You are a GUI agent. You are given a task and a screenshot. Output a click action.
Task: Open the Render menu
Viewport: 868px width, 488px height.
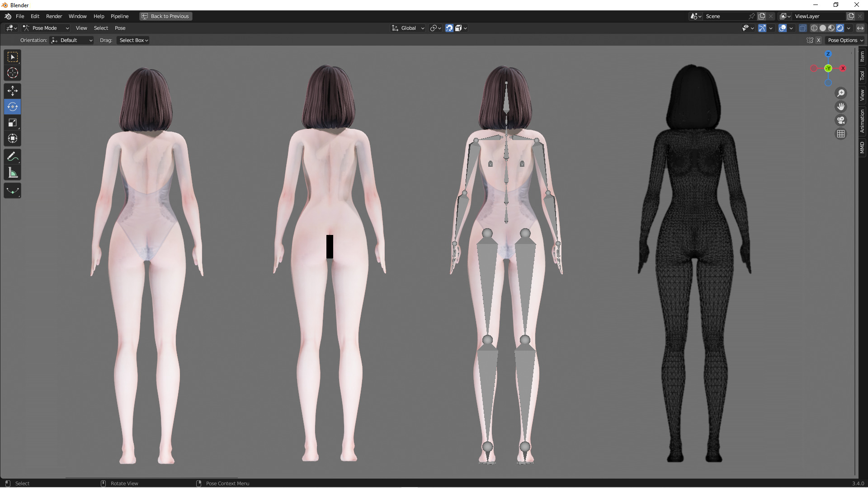pyautogui.click(x=54, y=16)
